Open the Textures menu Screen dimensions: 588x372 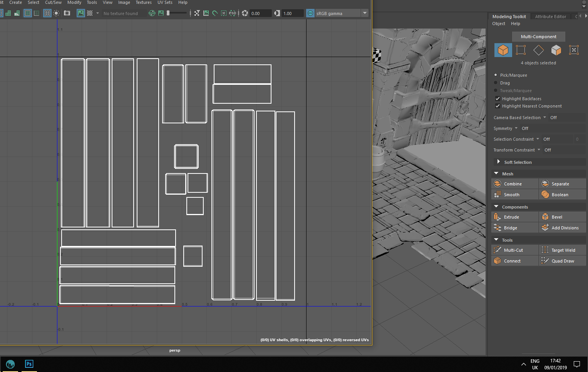pyautogui.click(x=144, y=2)
